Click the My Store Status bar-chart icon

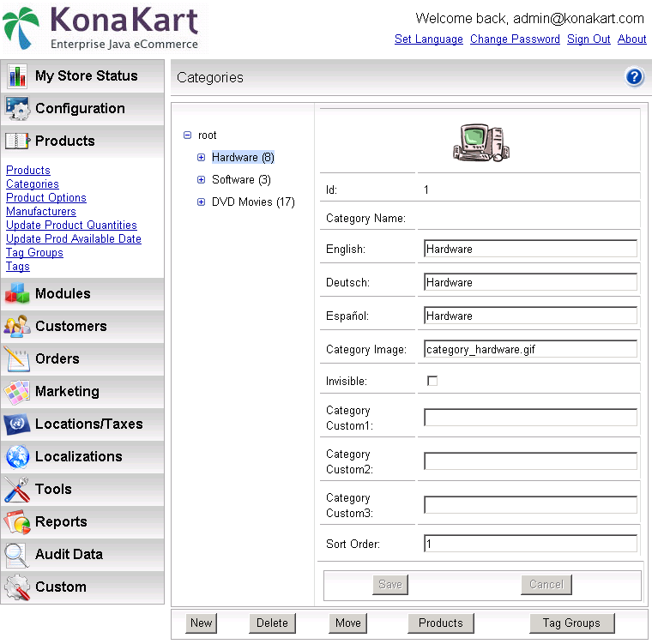(17, 76)
